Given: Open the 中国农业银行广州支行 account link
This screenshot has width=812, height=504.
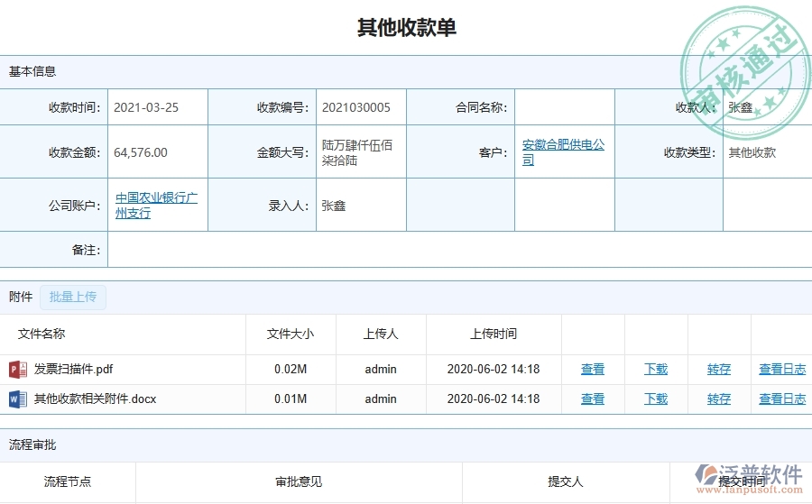Looking at the screenshot, I should click(x=156, y=206).
